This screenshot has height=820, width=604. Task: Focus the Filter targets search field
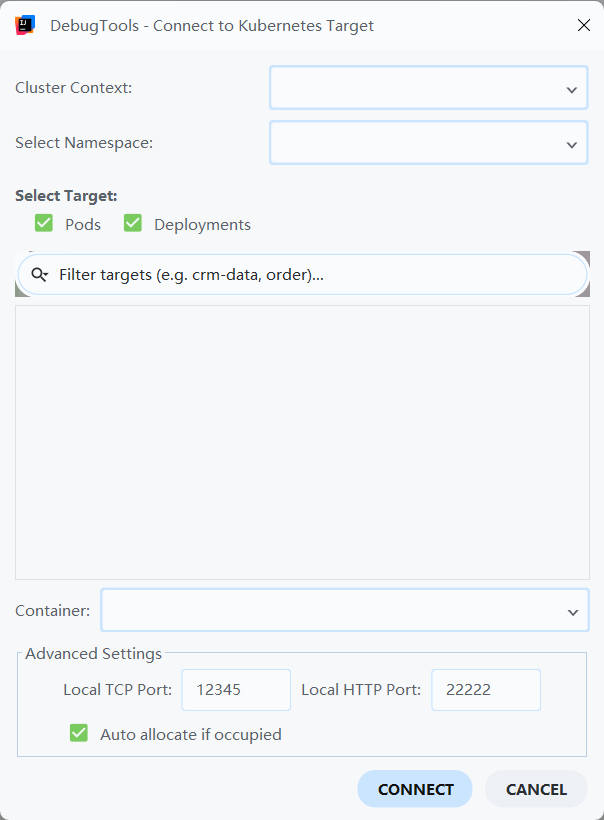pyautogui.click(x=303, y=275)
